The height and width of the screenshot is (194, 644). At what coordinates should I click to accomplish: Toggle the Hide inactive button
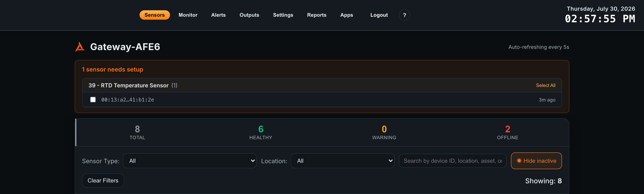click(536, 161)
